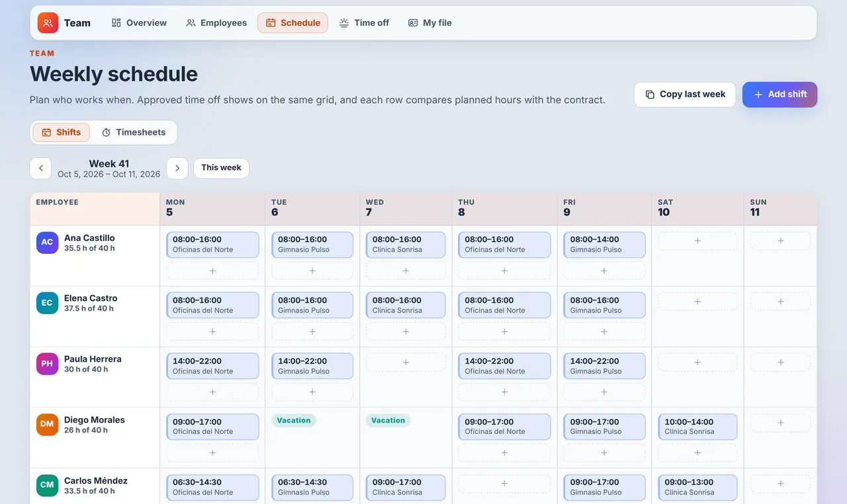
Task: Click Diego Morales's DM avatar
Action: (47, 424)
